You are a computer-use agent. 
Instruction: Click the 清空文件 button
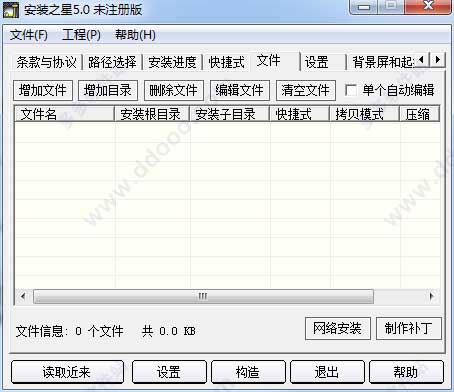click(x=306, y=90)
